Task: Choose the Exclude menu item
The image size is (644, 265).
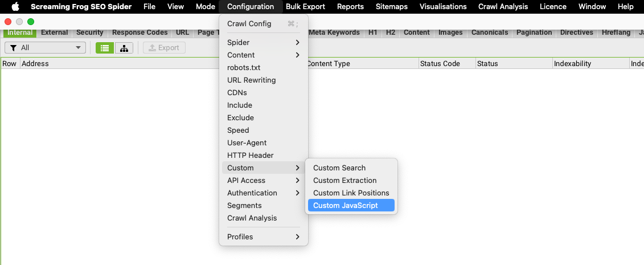Action: pyautogui.click(x=263, y=117)
